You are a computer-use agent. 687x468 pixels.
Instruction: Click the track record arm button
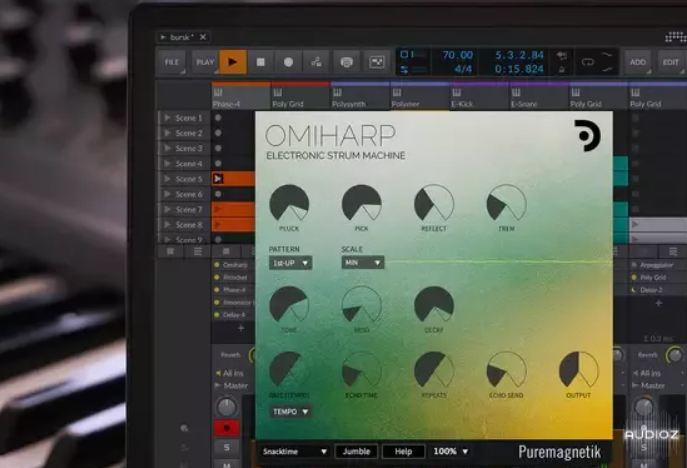pyautogui.click(x=227, y=428)
